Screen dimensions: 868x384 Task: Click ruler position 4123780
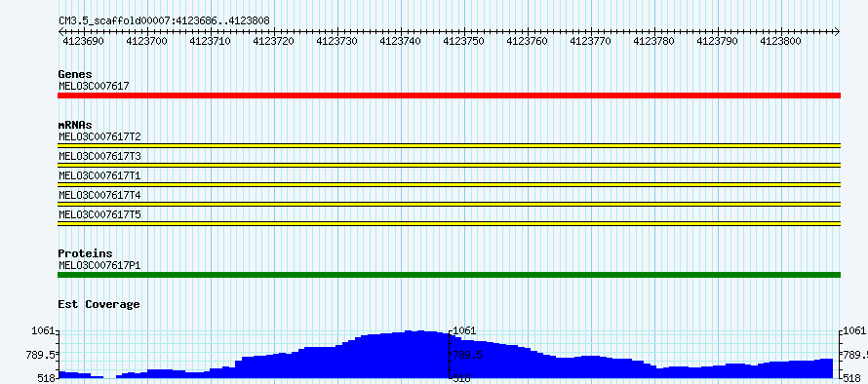tap(654, 41)
